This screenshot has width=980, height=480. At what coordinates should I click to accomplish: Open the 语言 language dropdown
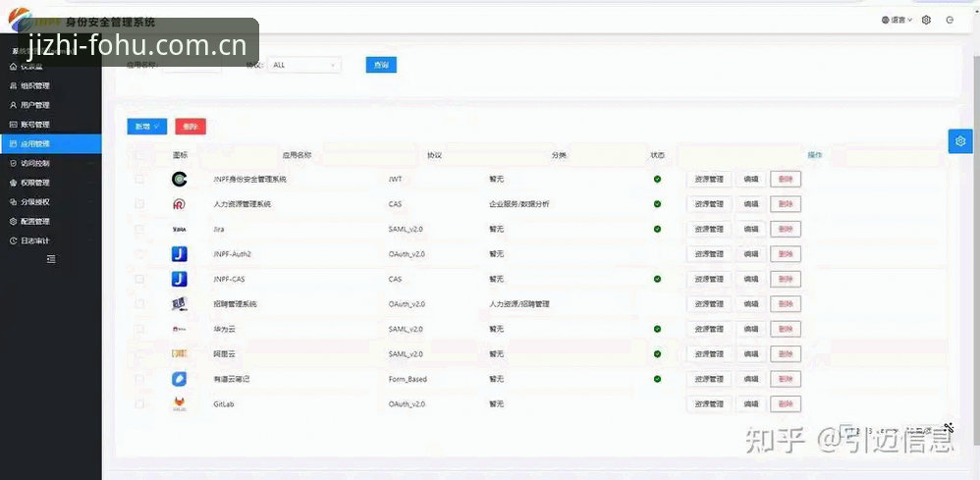tap(897, 20)
